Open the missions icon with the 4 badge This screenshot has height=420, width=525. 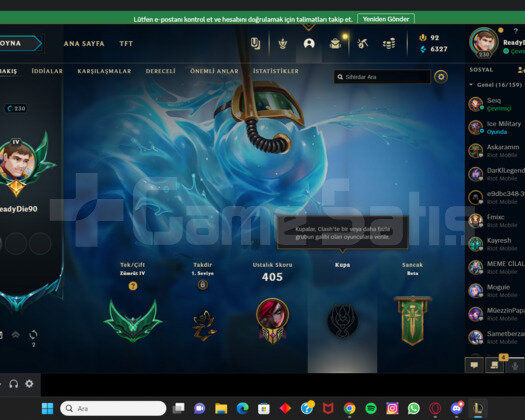click(495, 365)
